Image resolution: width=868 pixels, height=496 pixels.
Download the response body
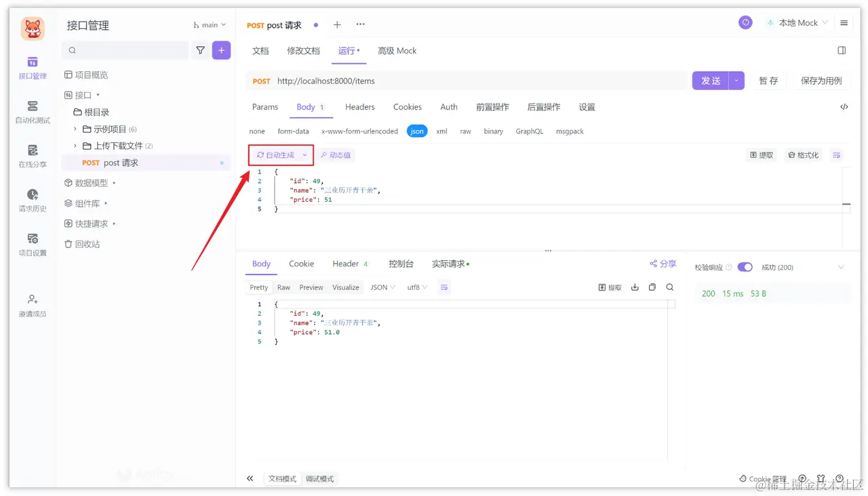[x=635, y=287]
